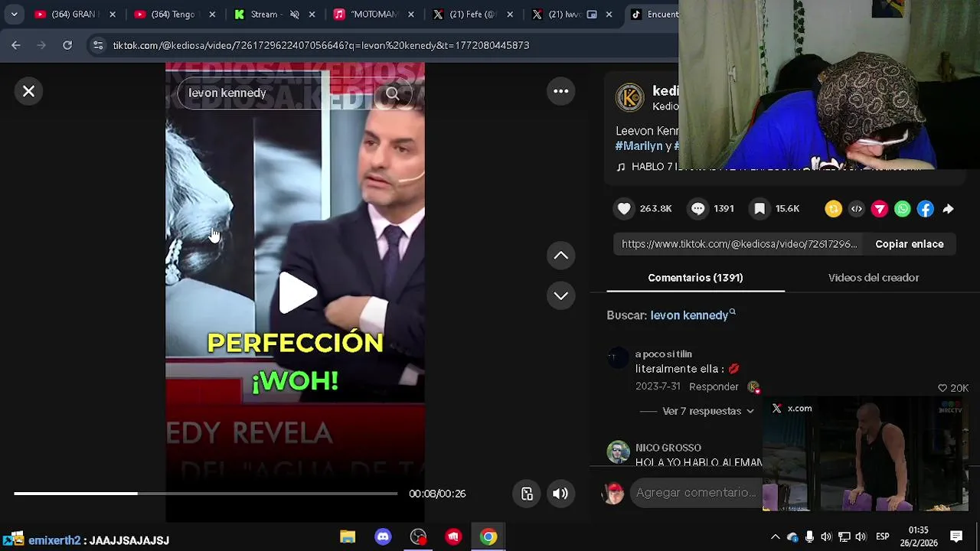This screenshot has width=980, height=551.
Task: Send video to friends red icon
Action: click(879, 208)
